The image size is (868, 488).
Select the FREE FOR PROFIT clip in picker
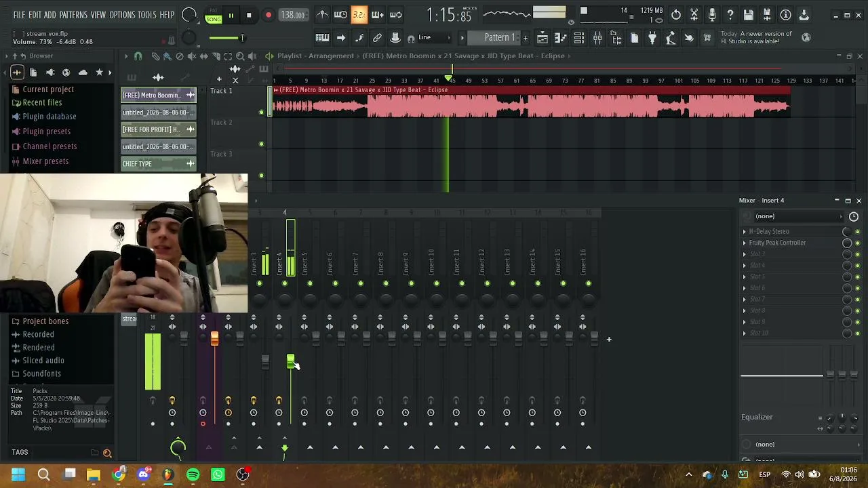click(x=159, y=129)
